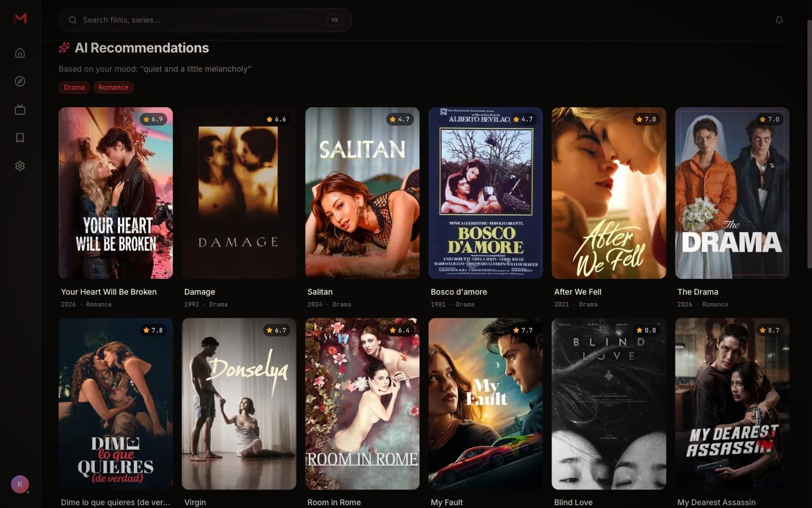Image resolution: width=812 pixels, height=508 pixels.
Task: Click the Salitan title text
Action: [x=320, y=292]
